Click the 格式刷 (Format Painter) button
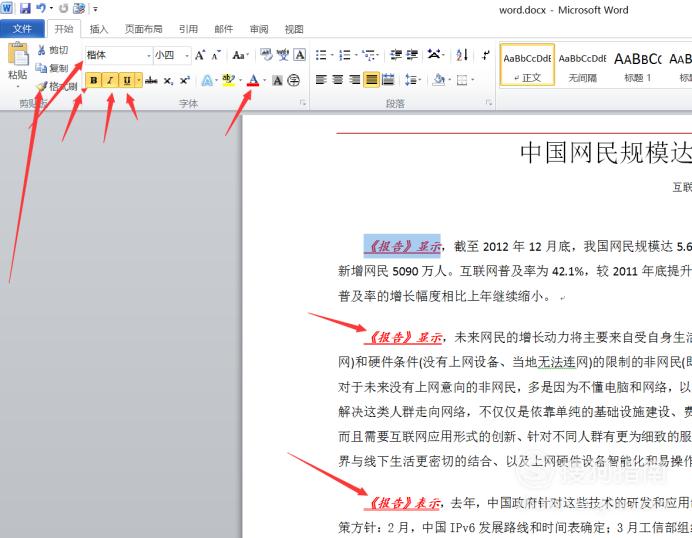Screen dimensions: 692x538 tap(56, 86)
